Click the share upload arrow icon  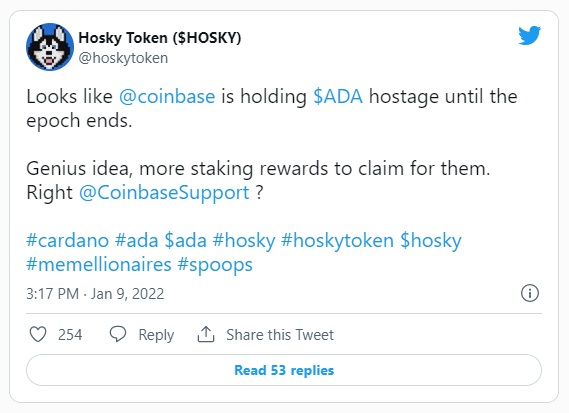pos(206,334)
